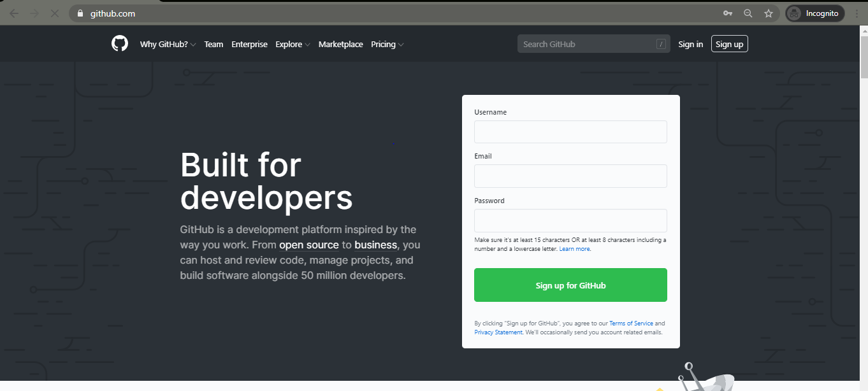Bookmark this page with star icon

click(769, 13)
